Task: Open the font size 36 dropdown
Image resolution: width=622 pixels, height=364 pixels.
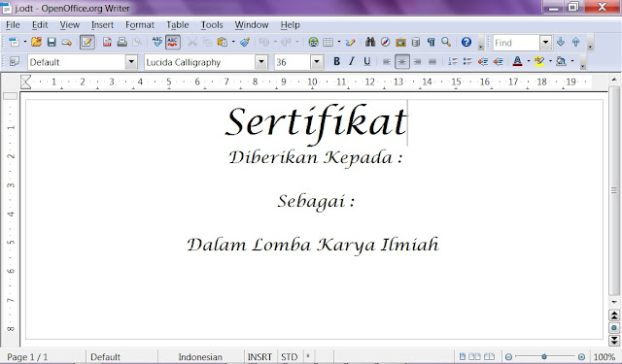Action: [316, 62]
